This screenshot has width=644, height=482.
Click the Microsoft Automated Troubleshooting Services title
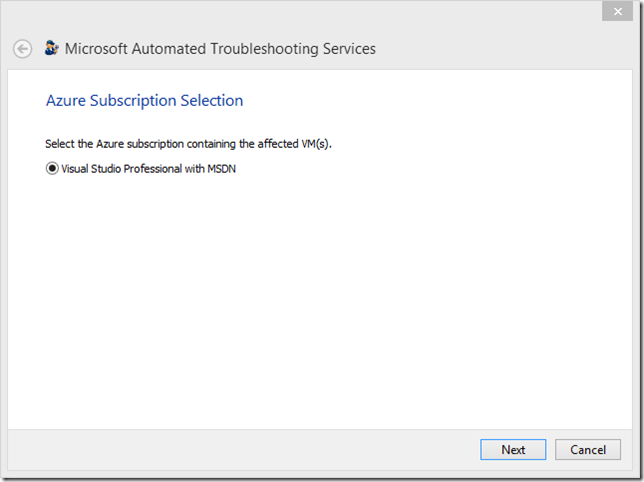pos(220,49)
